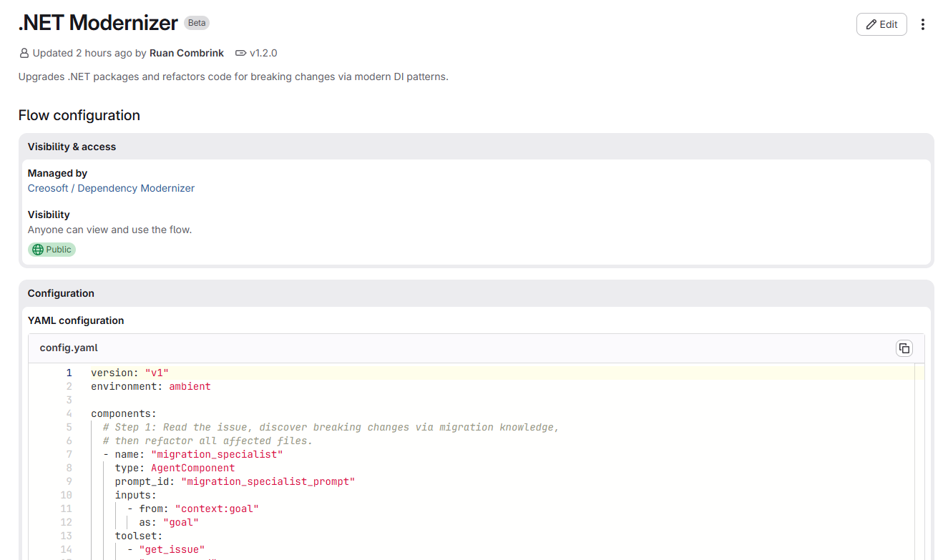This screenshot has height=560, width=948.
Task: Click line number 10 in gutter
Action: click(x=66, y=495)
